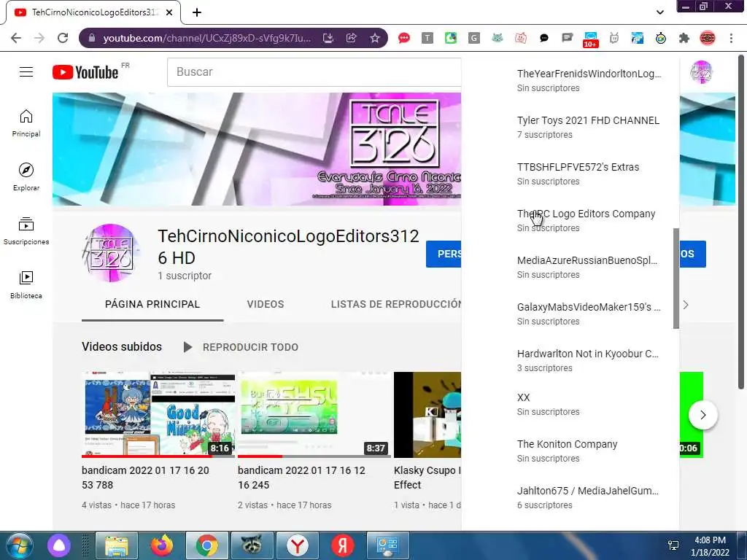
Task: Click the red Я Yandex icon in taskbar
Action: point(343,545)
